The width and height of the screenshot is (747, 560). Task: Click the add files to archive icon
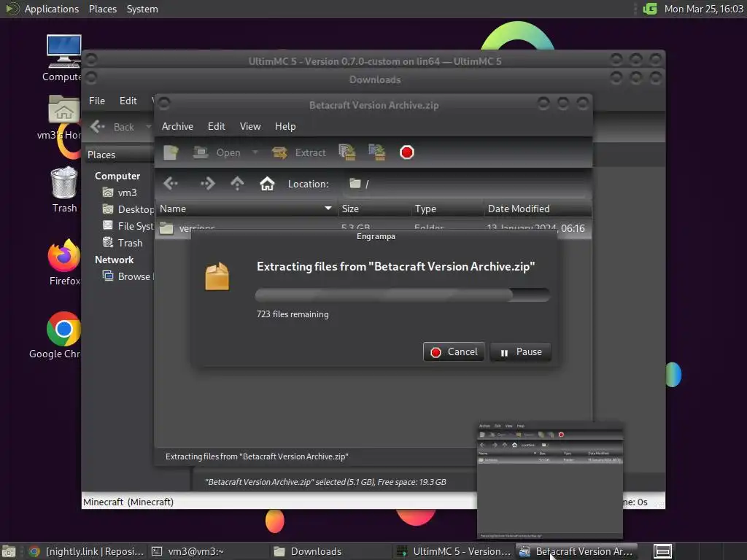347,152
